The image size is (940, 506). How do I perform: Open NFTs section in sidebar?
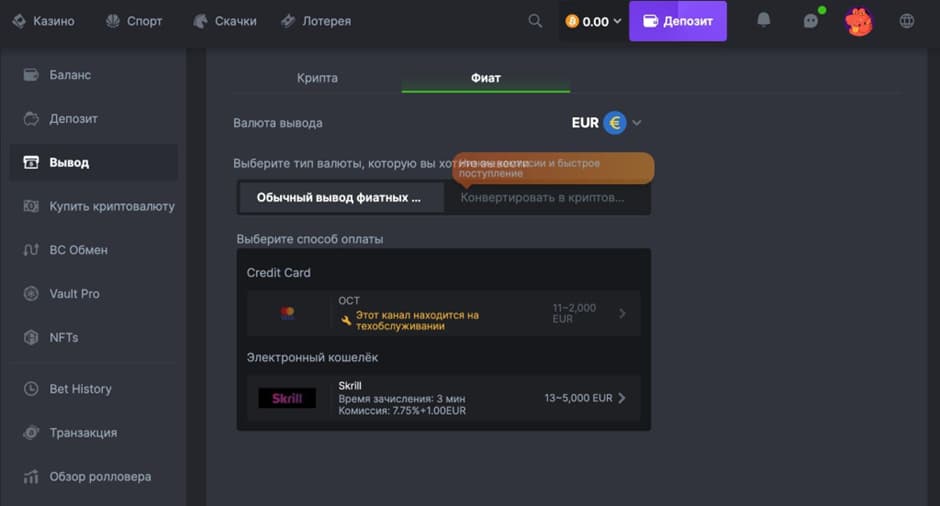coord(63,338)
